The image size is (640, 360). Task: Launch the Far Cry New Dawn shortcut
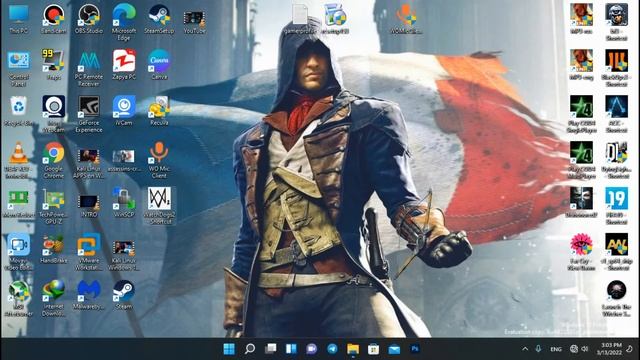coord(581,252)
